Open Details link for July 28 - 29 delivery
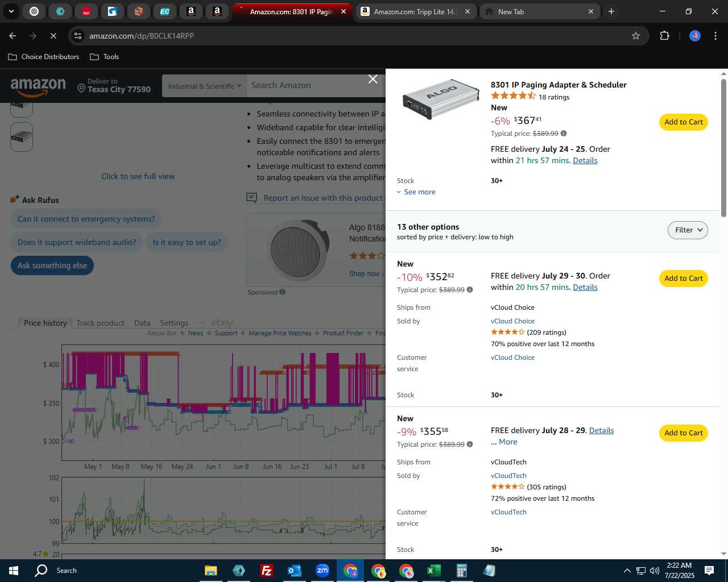Viewport: 728px width, 582px height. coord(601,431)
